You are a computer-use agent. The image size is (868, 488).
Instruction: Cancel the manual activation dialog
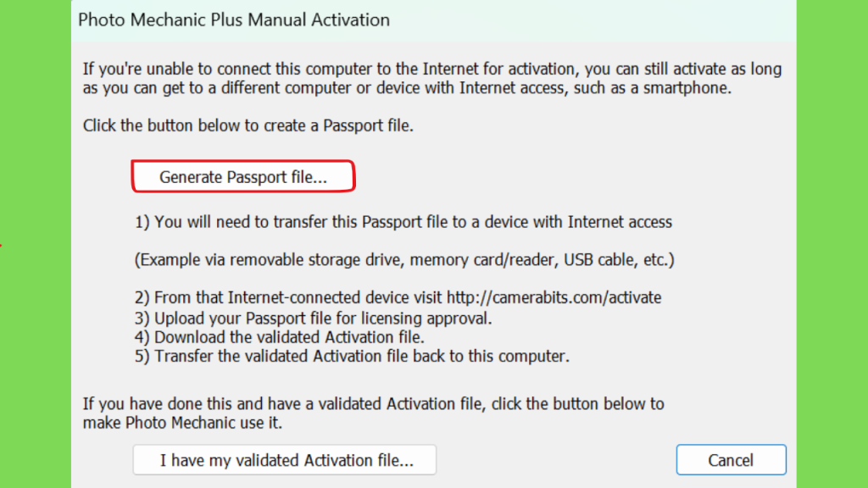(731, 460)
